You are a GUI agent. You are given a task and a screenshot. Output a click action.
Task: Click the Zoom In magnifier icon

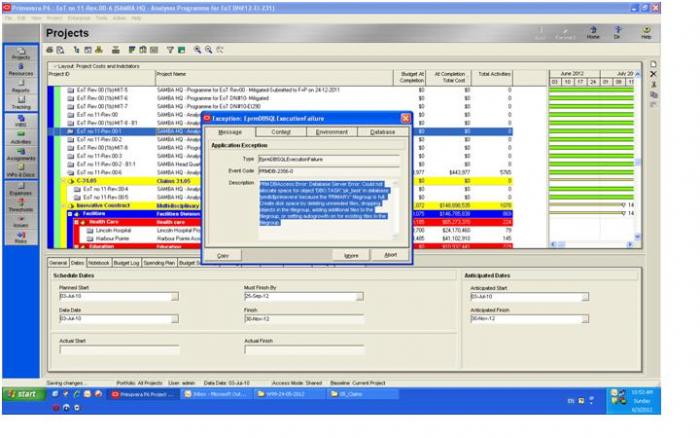[x=197, y=50]
